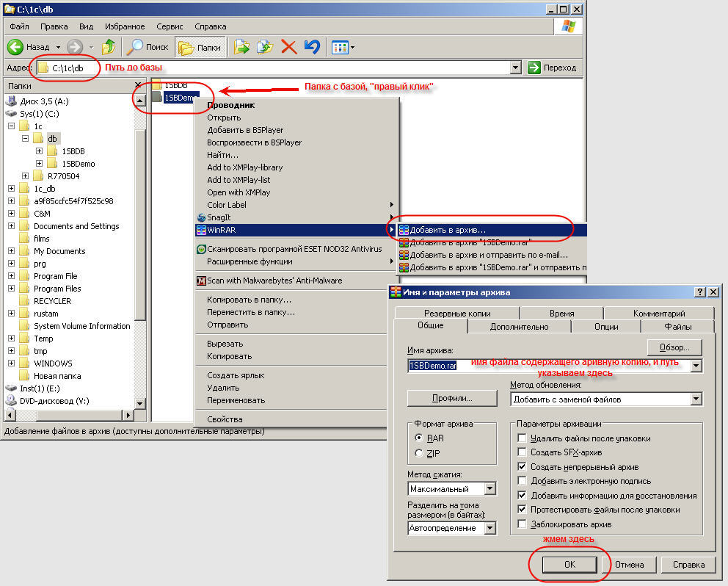Click the Up folder level icon
The height and width of the screenshot is (586, 728).
tap(109, 47)
